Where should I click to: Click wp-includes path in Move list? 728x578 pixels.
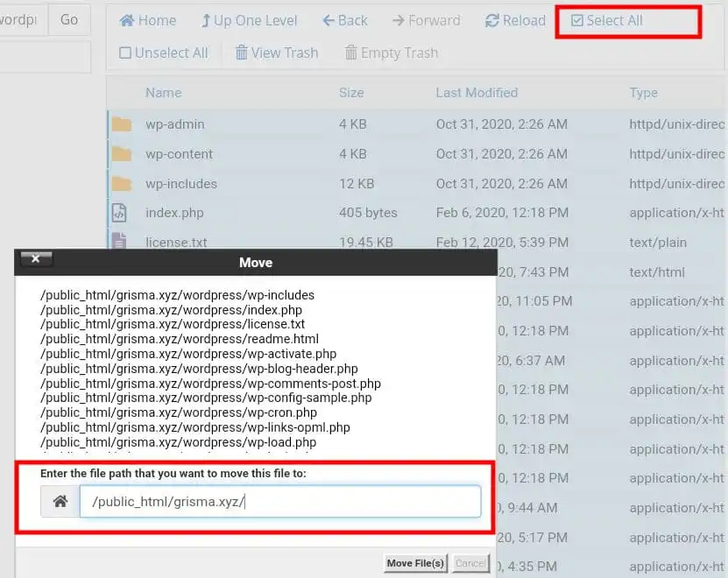[177, 295]
